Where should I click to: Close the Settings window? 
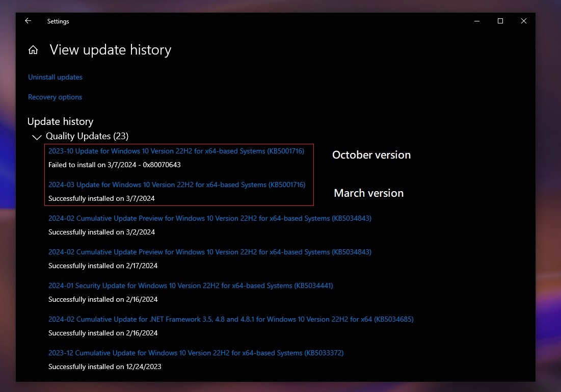click(x=523, y=21)
